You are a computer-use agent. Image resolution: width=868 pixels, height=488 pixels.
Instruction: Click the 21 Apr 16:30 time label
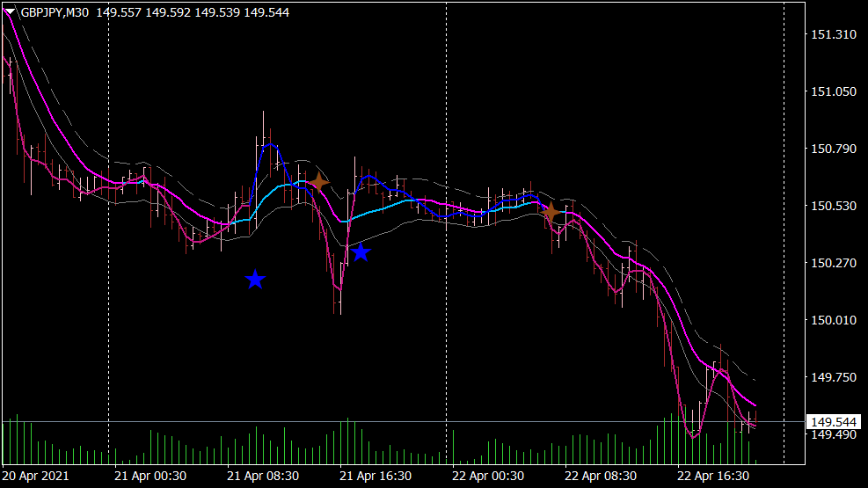pyautogui.click(x=376, y=476)
